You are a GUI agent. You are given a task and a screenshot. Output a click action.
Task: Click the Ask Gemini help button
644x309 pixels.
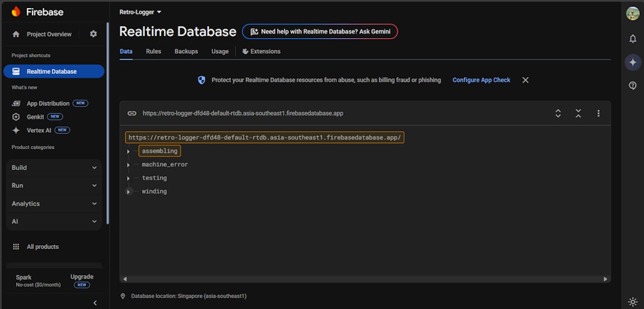pos(320,32)
